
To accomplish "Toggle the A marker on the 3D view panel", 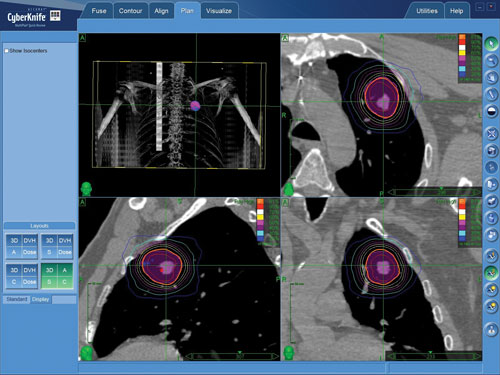I will click(83, 38).
